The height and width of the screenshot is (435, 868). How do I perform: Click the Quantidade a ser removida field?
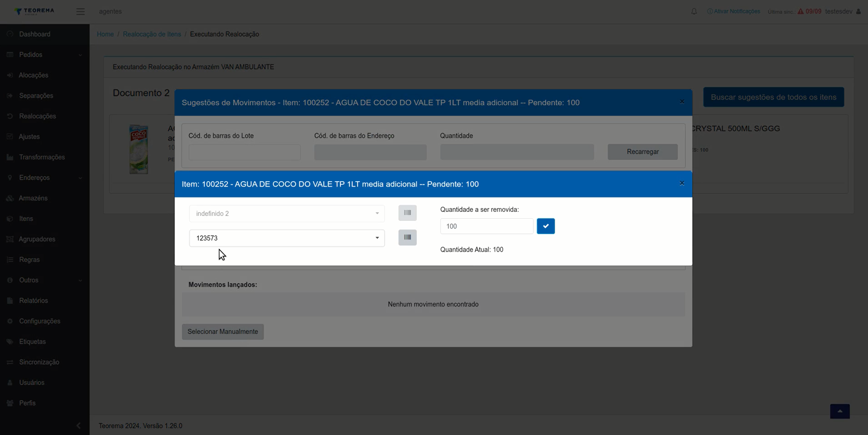point(487,226)
